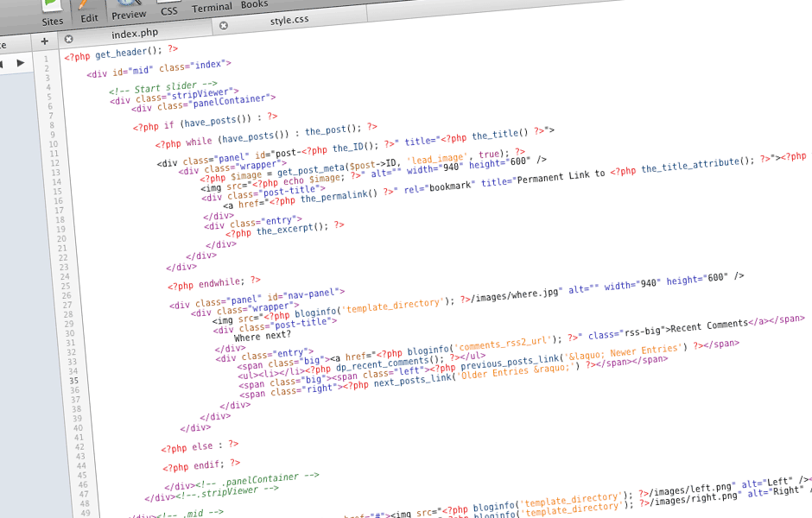Open the Books reference
Viewport: 812px width, 518px height.
(x=254, y=5)
